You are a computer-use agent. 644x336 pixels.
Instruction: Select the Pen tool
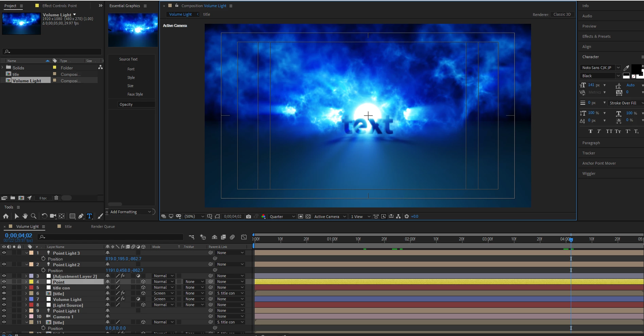81,216
